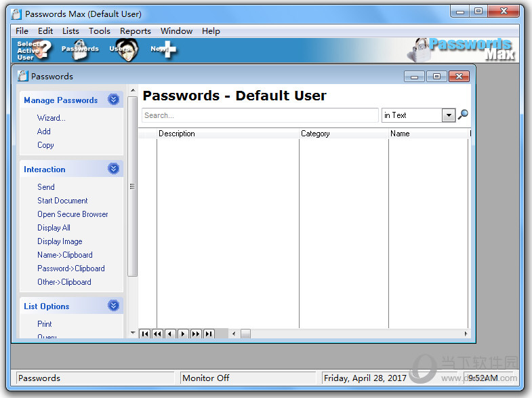The image size is (532, 398).
Task: Collapse the Manage Passwords section
Action: pyautogui.click(x=113, y=100)
